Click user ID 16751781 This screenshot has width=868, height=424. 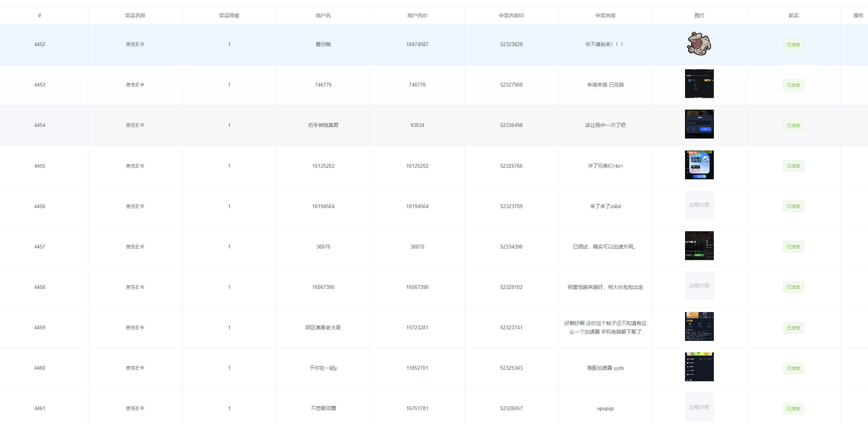(x=417, y=408)
